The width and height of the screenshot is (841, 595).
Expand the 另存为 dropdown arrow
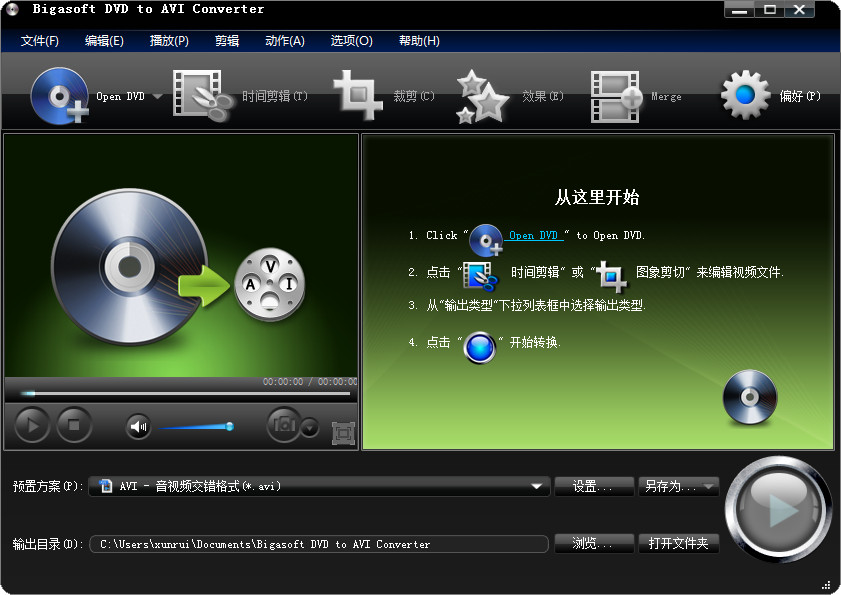tap(709, 487)
